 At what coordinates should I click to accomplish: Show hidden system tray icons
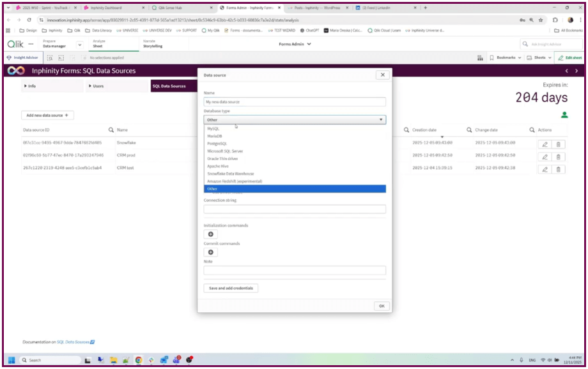512,360
